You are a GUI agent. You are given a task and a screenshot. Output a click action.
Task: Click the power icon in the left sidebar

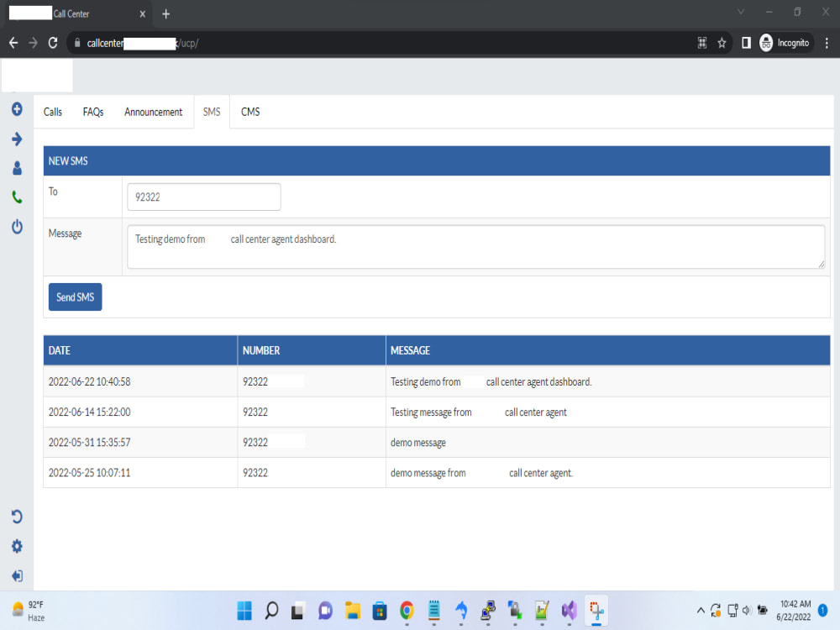17,227
